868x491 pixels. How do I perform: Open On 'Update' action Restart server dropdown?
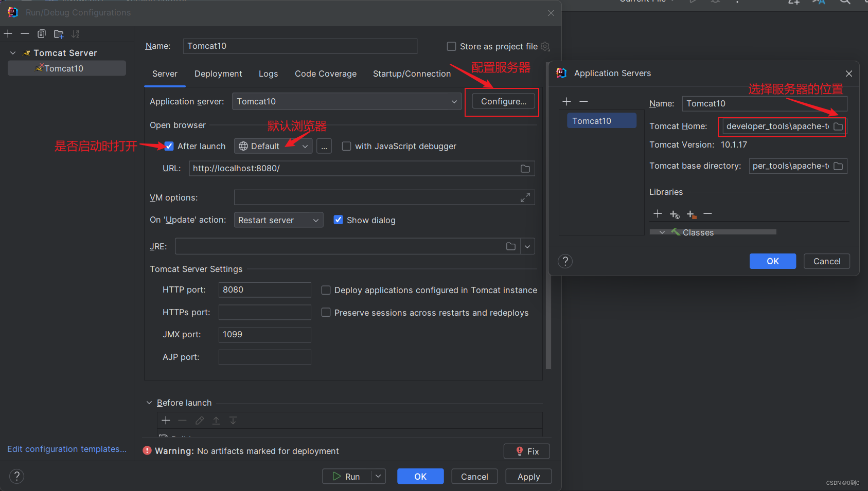point(278,220)
